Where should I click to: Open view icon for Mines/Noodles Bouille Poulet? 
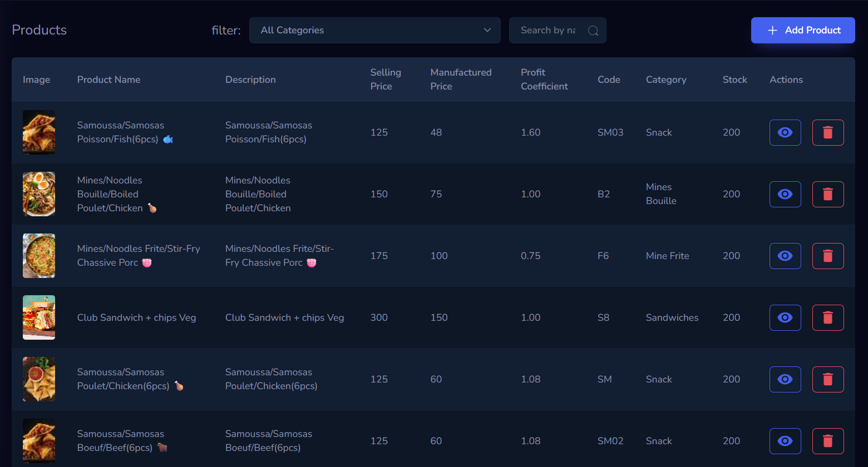click(785, 194)
